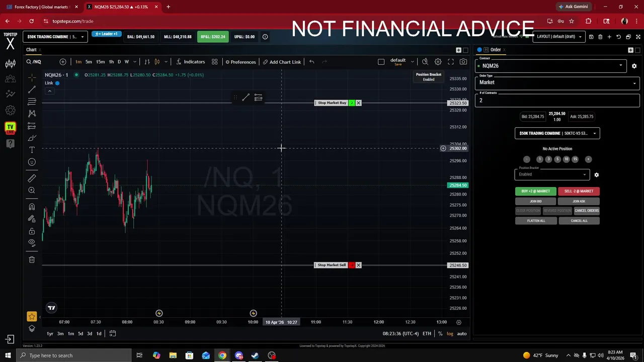644x362 pixels.
Task: Click the chart settings gear icon
Action: coord(438,62)
